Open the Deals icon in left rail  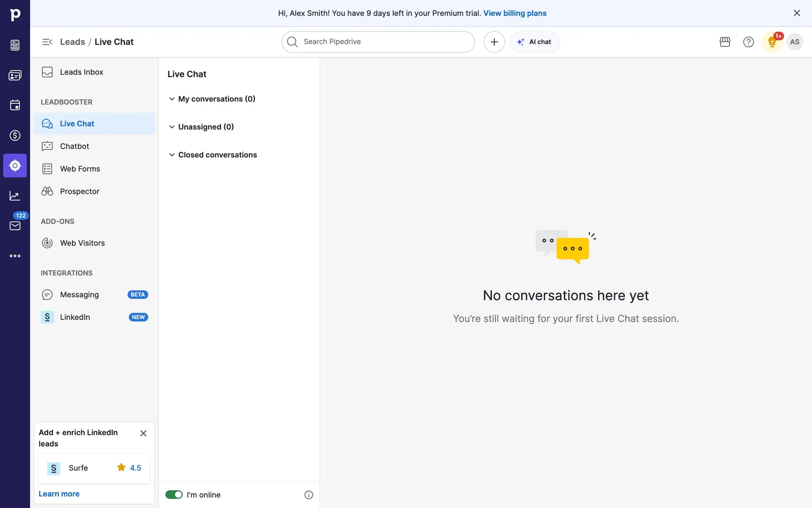(15, 135)
